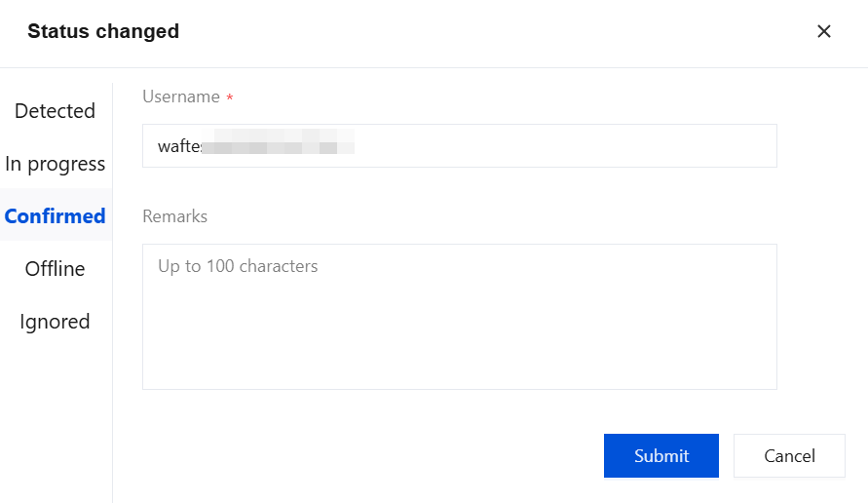Screen dimensions: 868x503
Task: Cancel the status change
Action: pyautogui.click(x=789, y=455)
